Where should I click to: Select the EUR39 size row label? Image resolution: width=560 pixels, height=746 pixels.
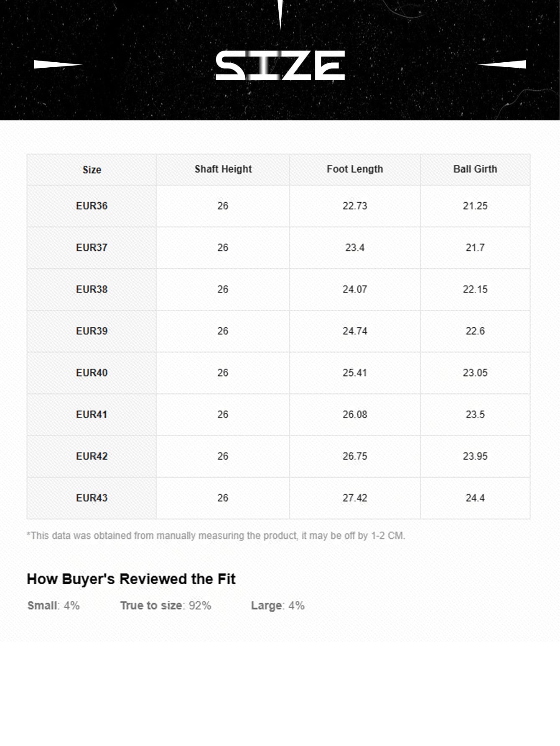point(92,331)
